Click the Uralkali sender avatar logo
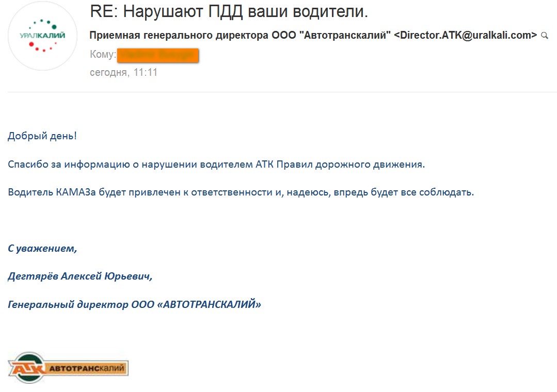Screen dimensions: 557x392 [42, 36]
